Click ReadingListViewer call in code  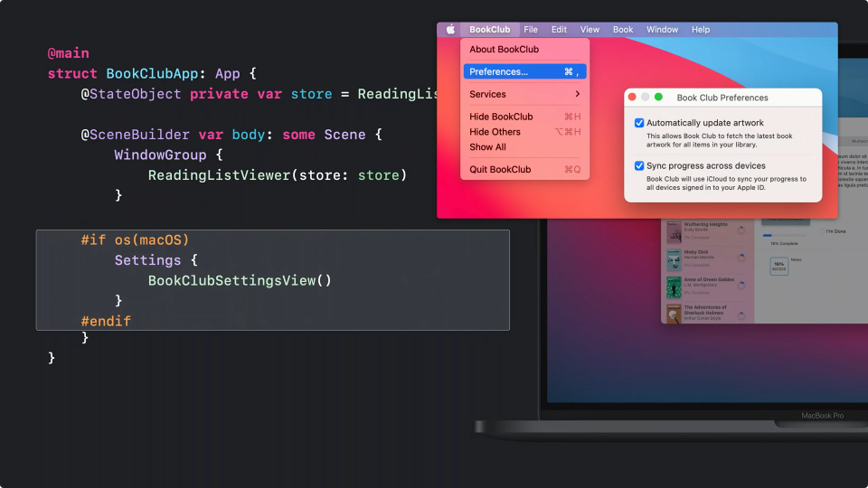click(278, 175)
